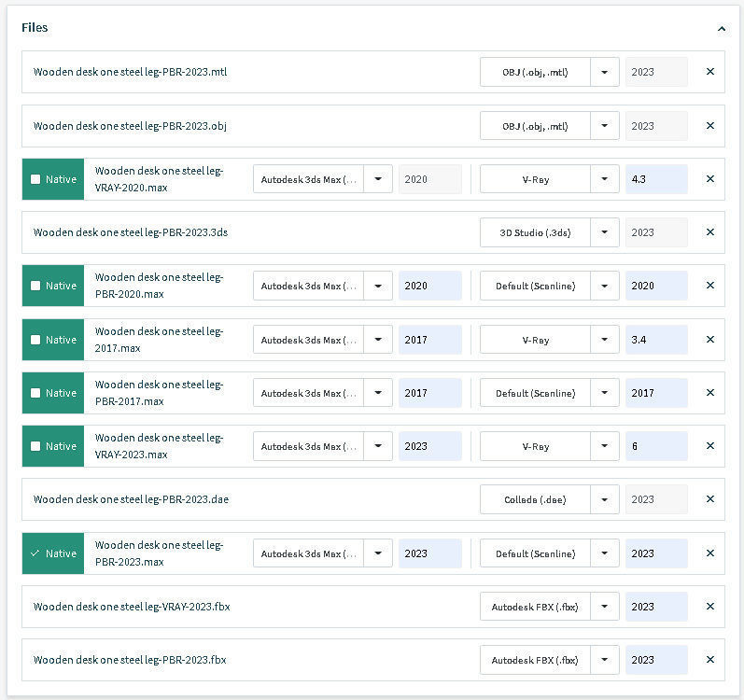Collapse the Files section chevron
Screen dimensions: 744x700
coord(722,29)
